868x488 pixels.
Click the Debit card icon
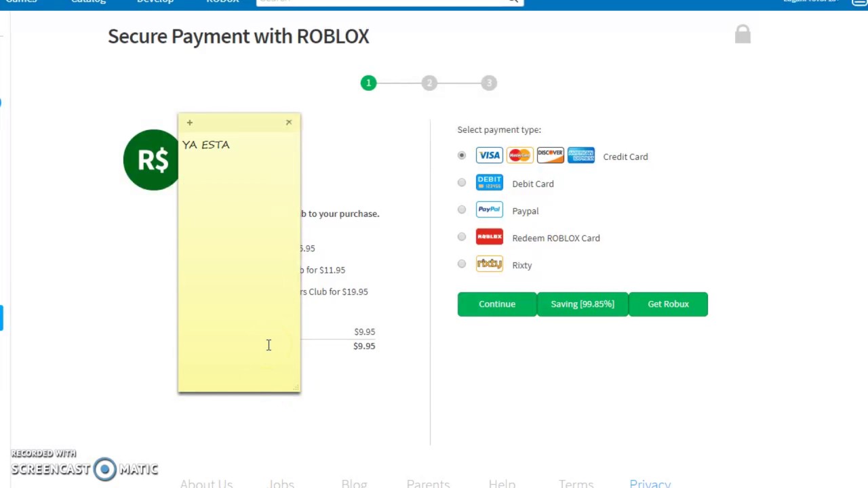coord(489,182)
